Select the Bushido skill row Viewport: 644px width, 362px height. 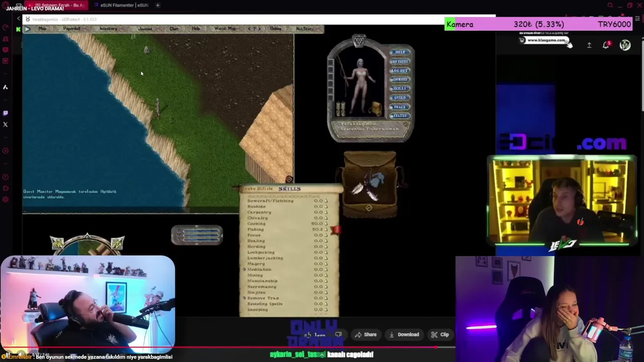(x=287, y=207)
